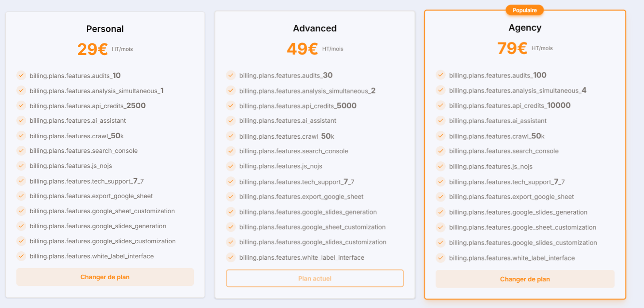
Task: Click the 29€ price
Action: [93, 49]
